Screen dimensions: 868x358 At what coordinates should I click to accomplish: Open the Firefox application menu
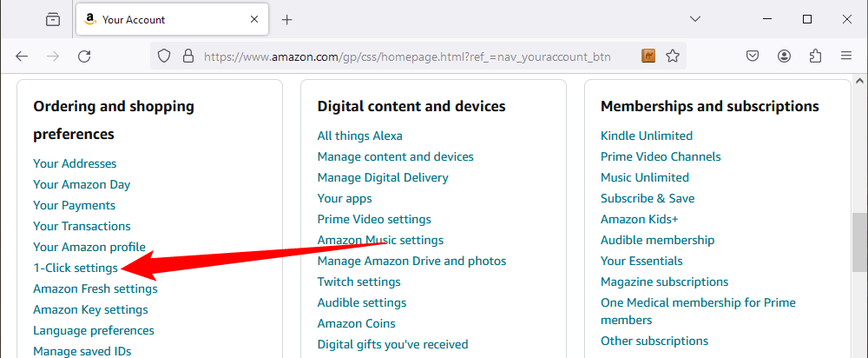(x=846, y=56)
